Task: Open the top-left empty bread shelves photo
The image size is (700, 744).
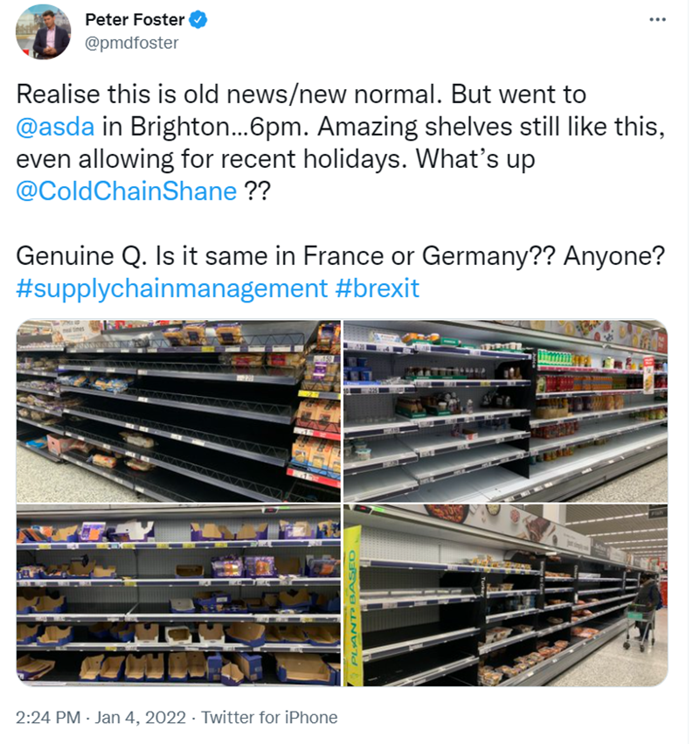Action: 178,409
